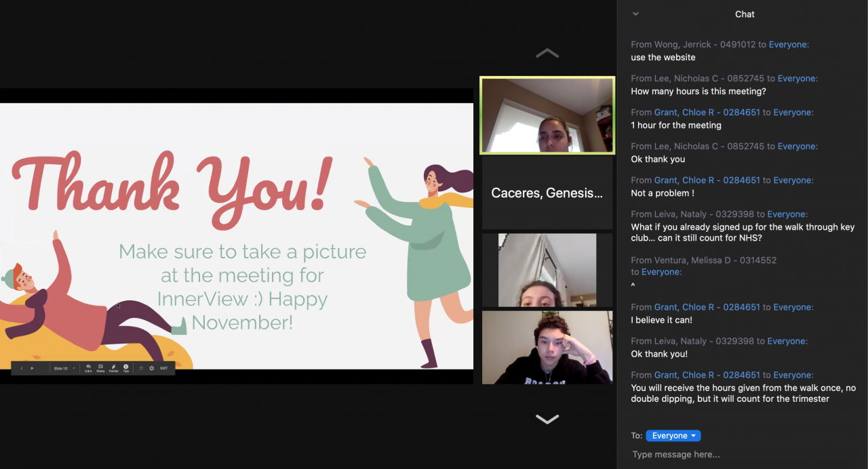
Task: Go to previous slide using back arrow
Action: point(22,368)
